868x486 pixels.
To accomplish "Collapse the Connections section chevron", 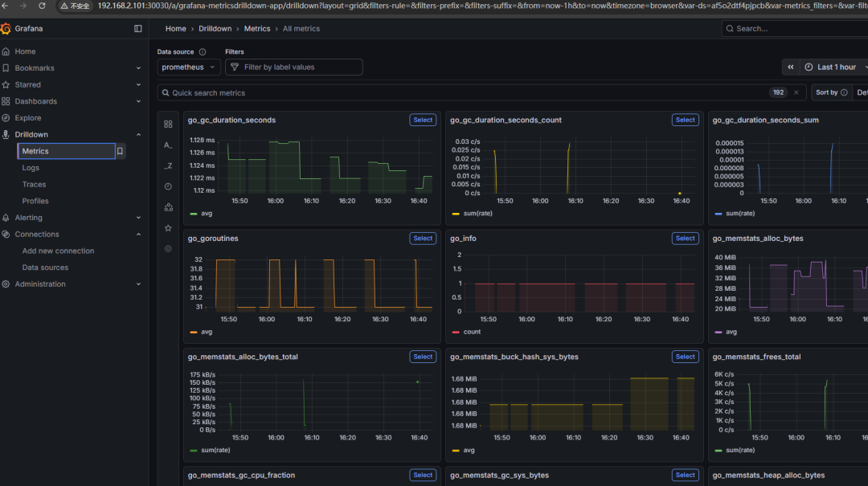I will (138, 234).
